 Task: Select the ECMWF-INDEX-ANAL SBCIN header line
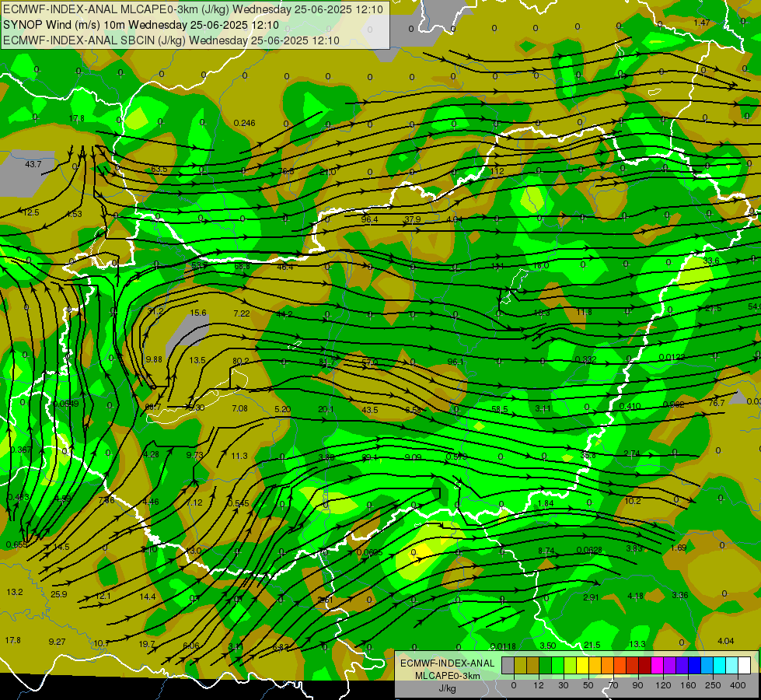[171, 40]
